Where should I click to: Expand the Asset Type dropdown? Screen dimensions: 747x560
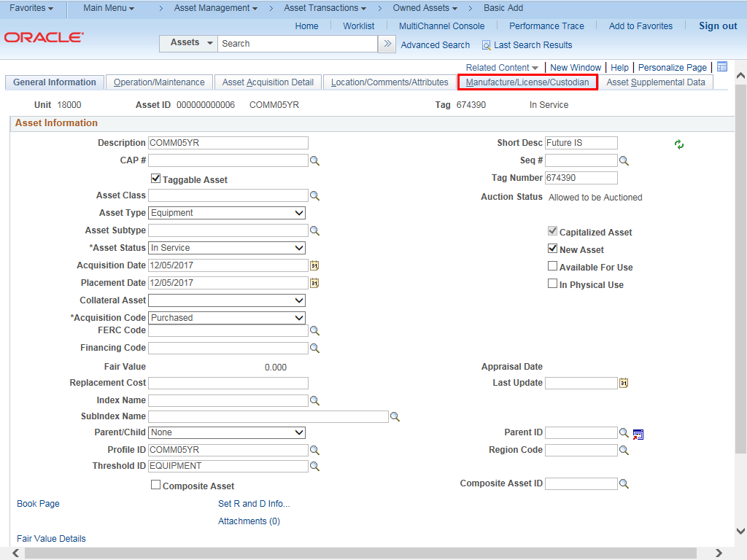point(227,213)
